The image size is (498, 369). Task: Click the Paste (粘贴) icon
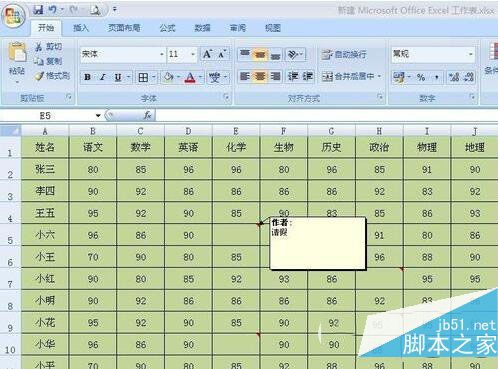(17, 53)
